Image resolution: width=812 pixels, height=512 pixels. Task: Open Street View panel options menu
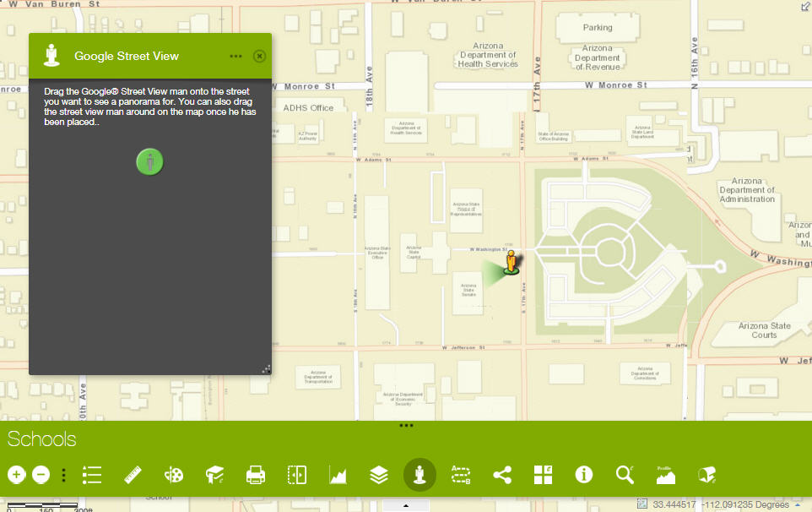pyautogui.click(x=235, y=56)
